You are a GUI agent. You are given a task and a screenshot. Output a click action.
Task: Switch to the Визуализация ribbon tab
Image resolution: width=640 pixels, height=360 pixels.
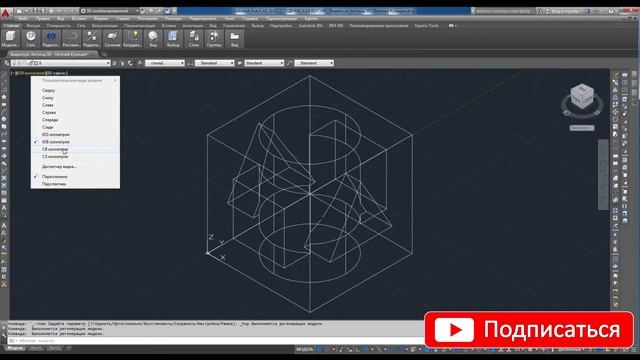pyautogui.click(x=104, y=25)
